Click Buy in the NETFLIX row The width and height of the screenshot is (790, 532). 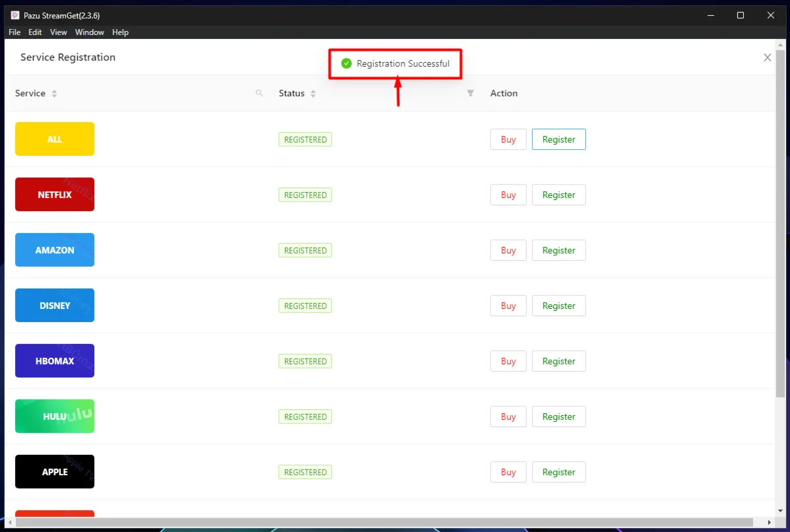508,195
